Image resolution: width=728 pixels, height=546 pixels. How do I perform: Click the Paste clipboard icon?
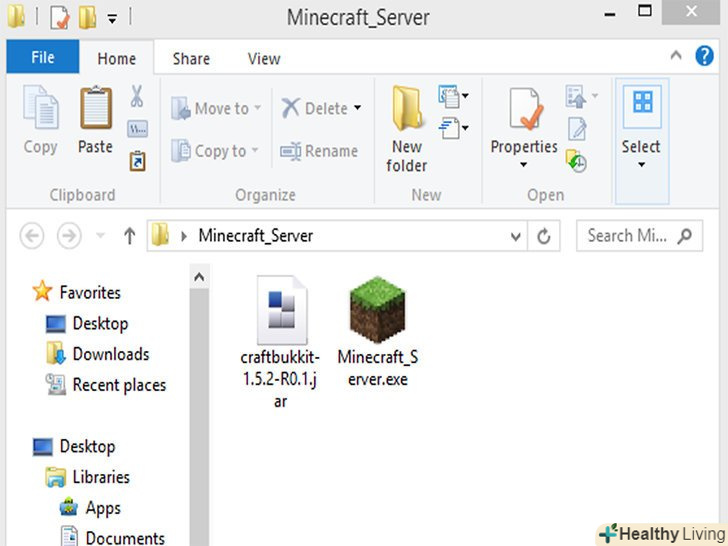click(x=96, y=108)
